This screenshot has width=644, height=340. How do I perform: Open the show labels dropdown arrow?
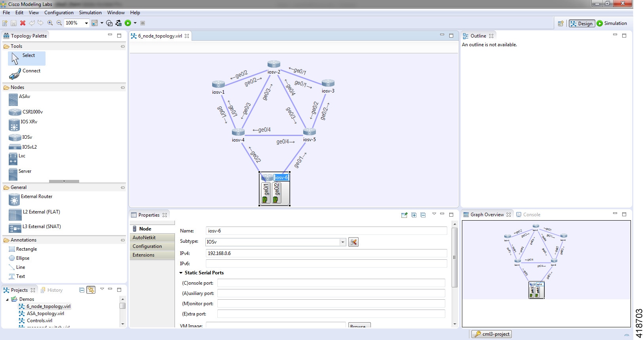[x=102, y=23]
